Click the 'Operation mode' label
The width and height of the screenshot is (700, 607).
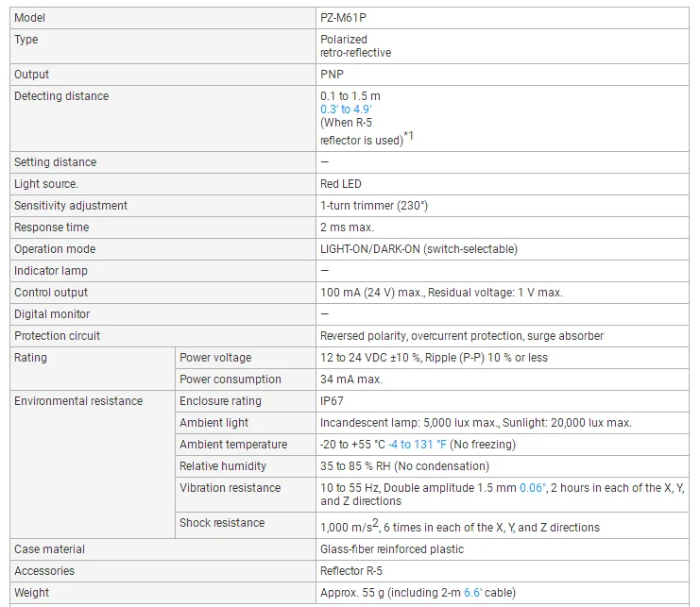point(55,249)
